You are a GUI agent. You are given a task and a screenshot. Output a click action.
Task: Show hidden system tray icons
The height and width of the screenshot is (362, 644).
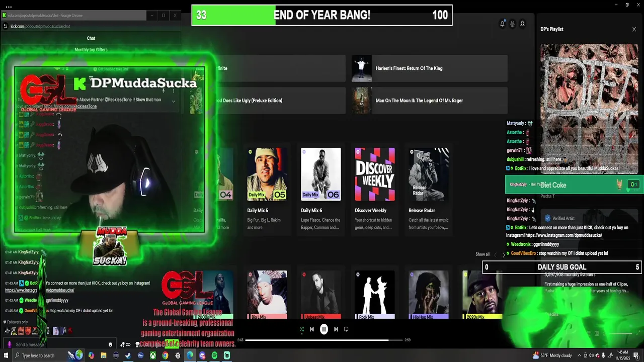point(579,355)
